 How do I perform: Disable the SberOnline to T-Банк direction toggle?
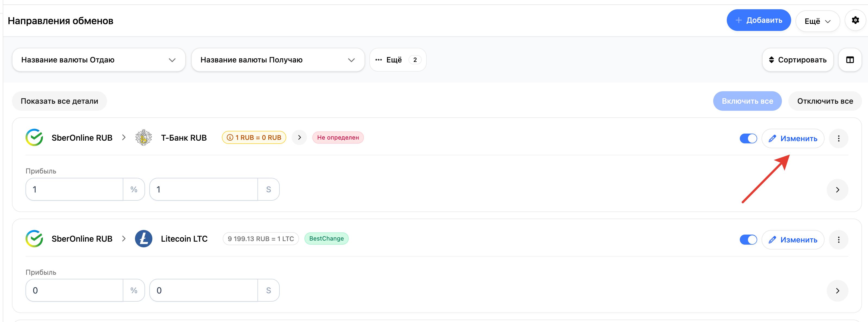[748, 138]
